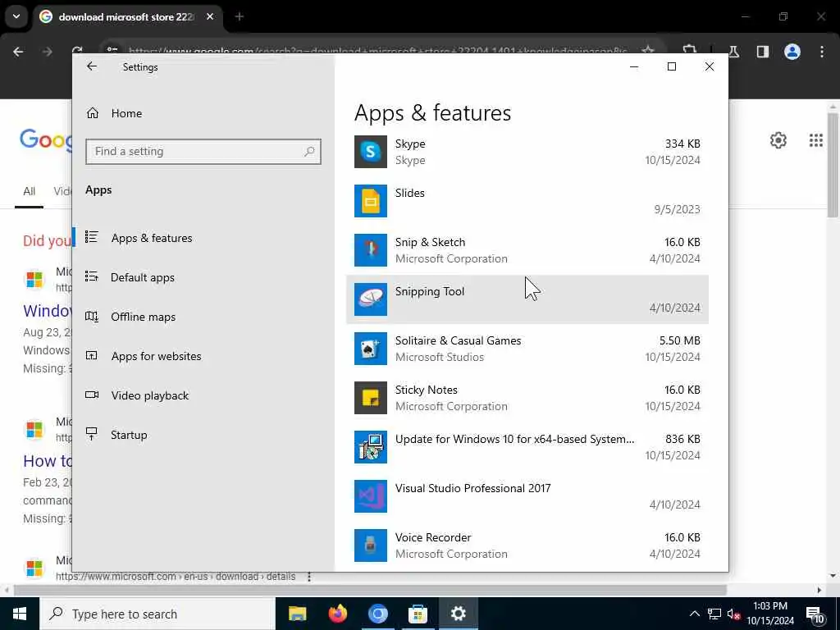840x630 pixels.
Task: Click the Video playback sidebar icon
Action: (92, 395)
